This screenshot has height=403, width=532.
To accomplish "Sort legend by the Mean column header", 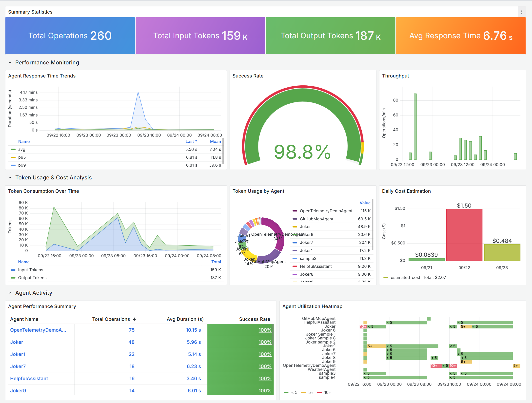I will coord(215,142).
